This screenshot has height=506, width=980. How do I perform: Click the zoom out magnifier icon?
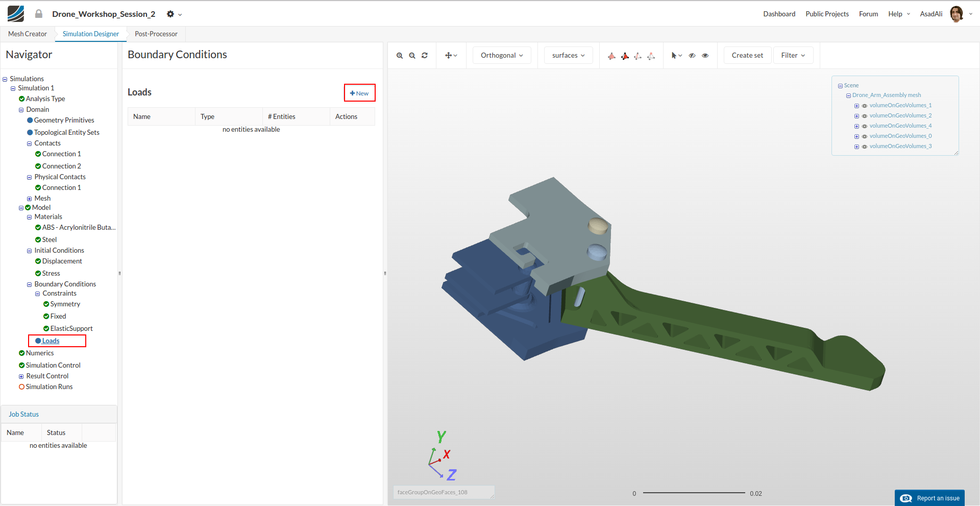click(x=412, y=56)
